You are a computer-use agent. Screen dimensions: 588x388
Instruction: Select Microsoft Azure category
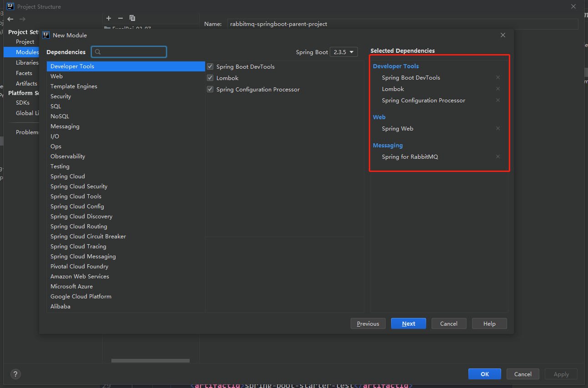click(x=126, y=287)
